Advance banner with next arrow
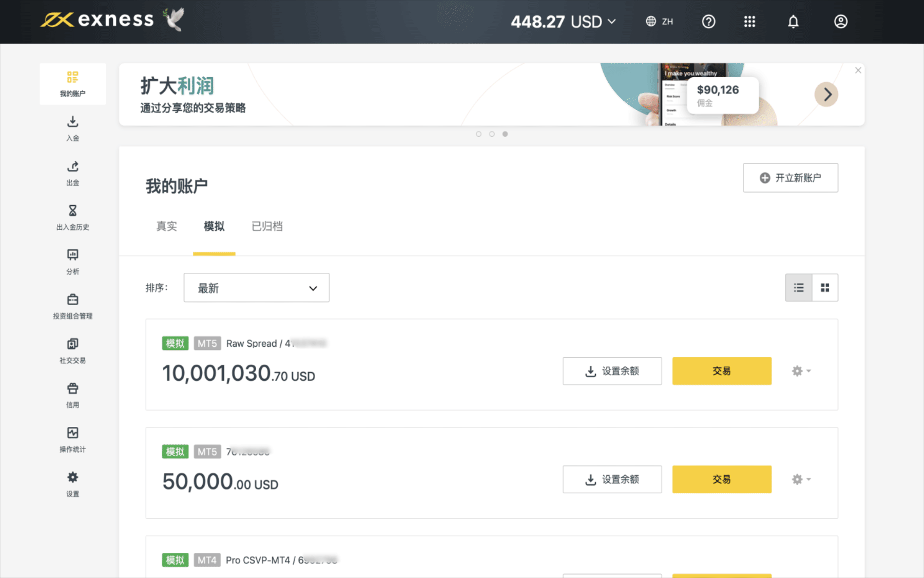 [826, 95]
